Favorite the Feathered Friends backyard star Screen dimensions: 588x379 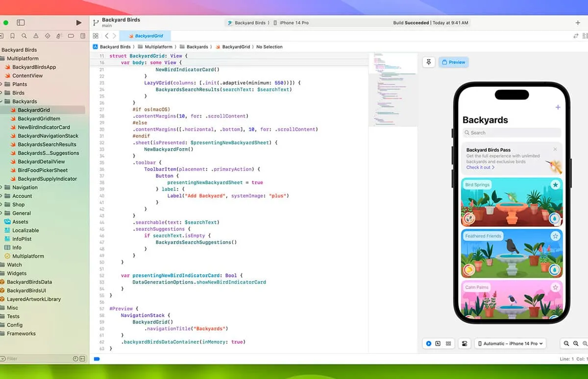[555, 236]
